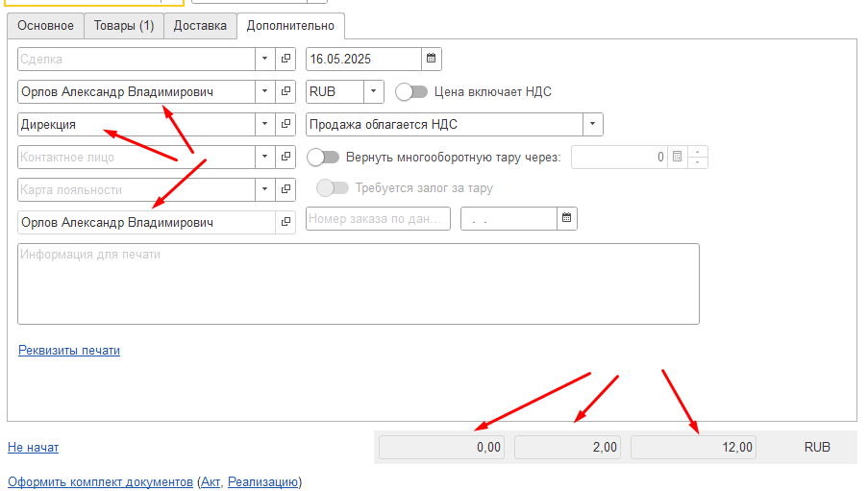Open icon of the Орлов field above Информация для печати

[285, 222]
